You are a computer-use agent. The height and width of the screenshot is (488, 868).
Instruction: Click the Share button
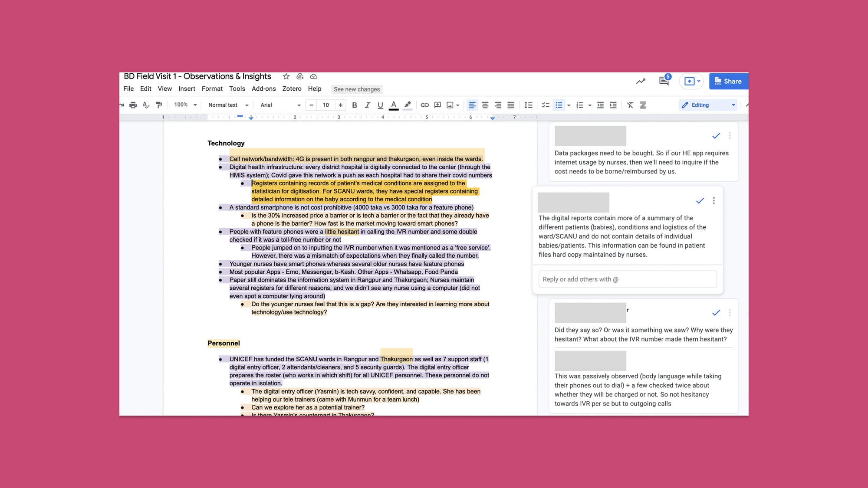728,81
